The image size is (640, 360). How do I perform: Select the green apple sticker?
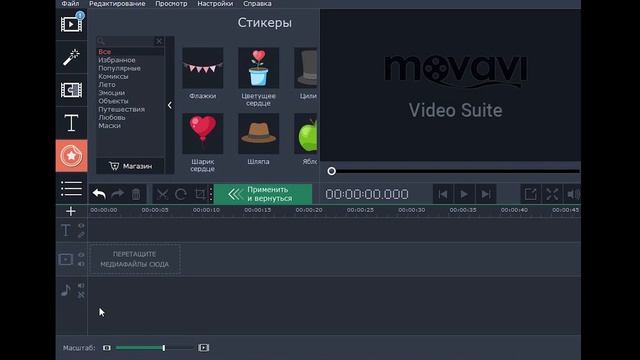click(306, 134)
